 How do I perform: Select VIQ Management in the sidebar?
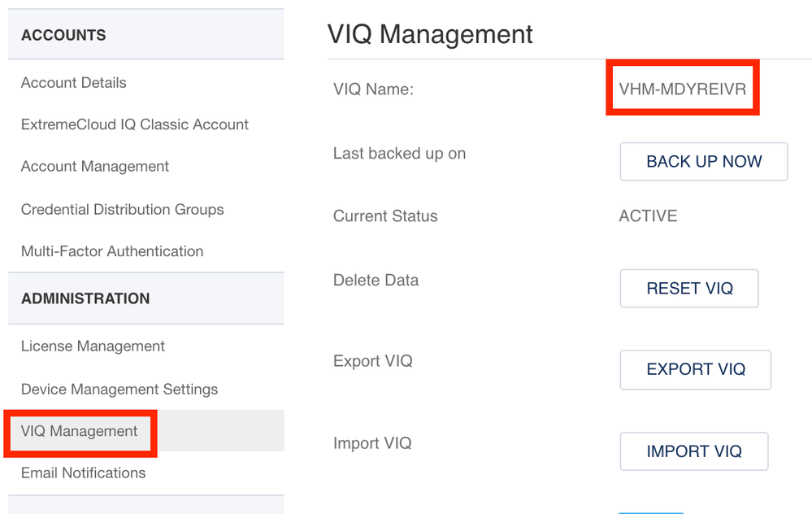(79, 431)
